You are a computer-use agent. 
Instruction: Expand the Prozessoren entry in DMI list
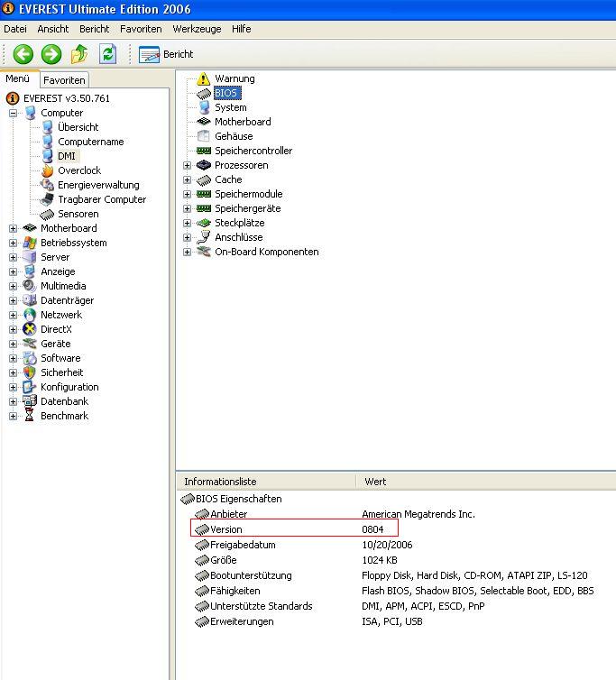pos(187,165)
